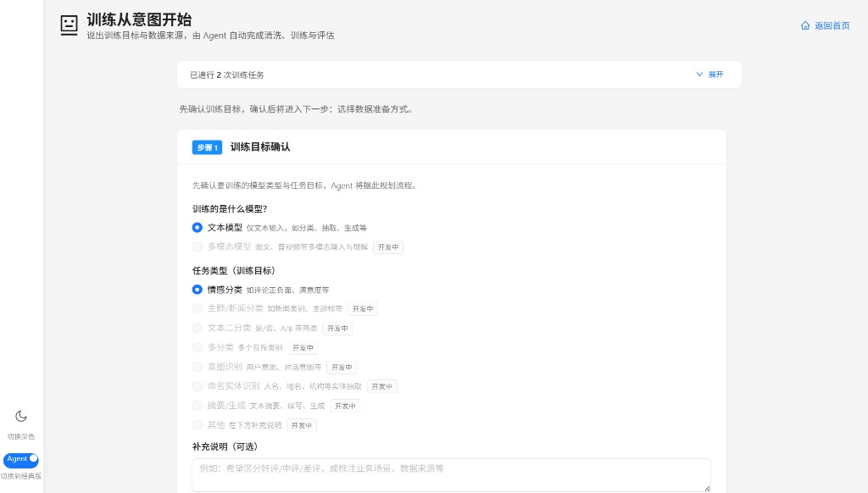Image resolution: width=868 pixels, height=493 pixels.
Task: Toggle the Agent mode switch
Action: (21, 459)
